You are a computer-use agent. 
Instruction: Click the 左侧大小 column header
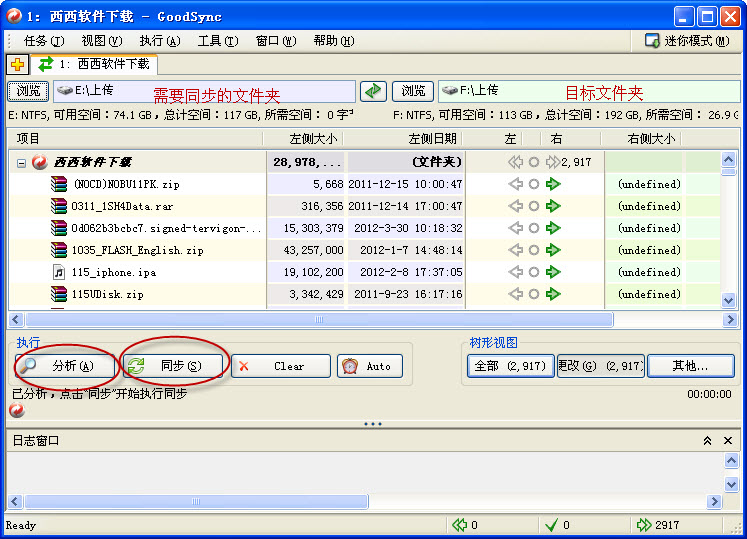(303, 139)
